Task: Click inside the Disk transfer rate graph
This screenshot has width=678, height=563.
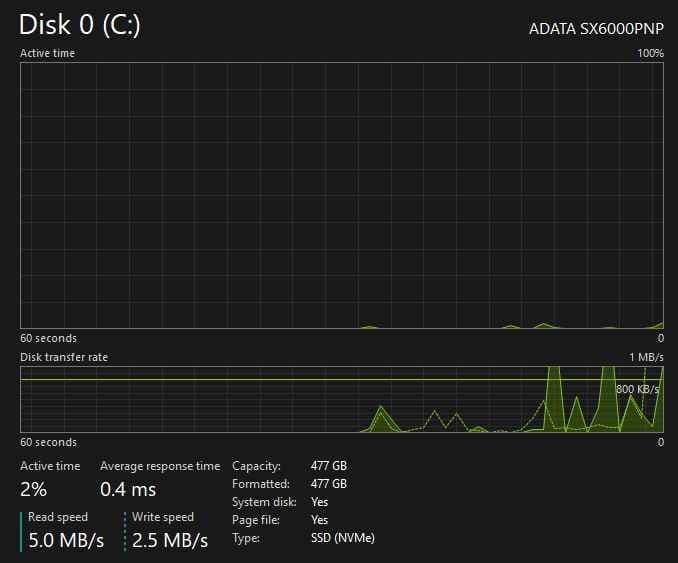Action: pos(342,399)
